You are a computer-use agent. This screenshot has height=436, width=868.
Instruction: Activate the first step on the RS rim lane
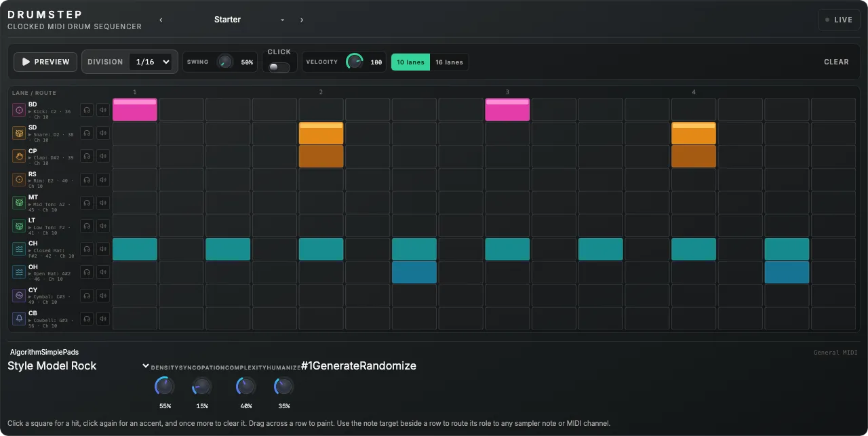pos(135,180)
